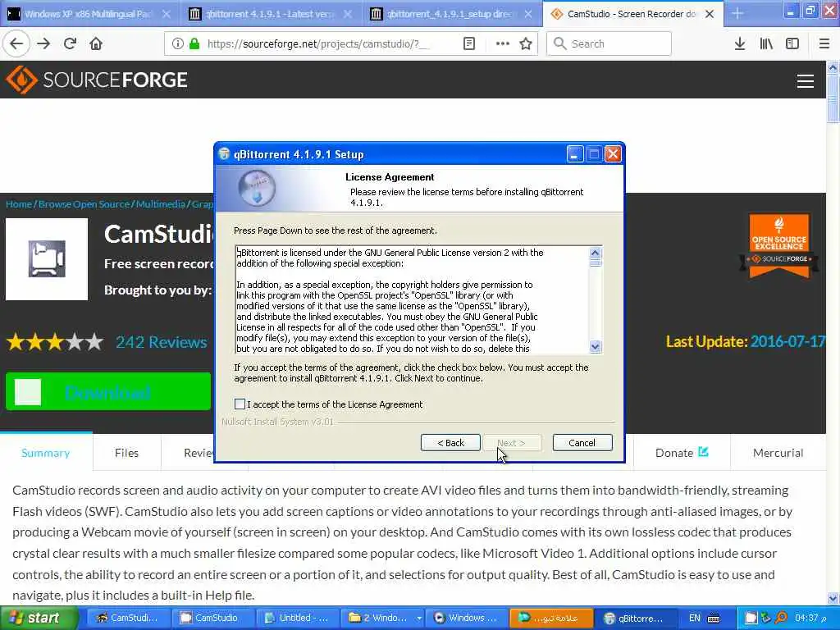Open the Donate tab
The image size is (840, 630).
682,453
